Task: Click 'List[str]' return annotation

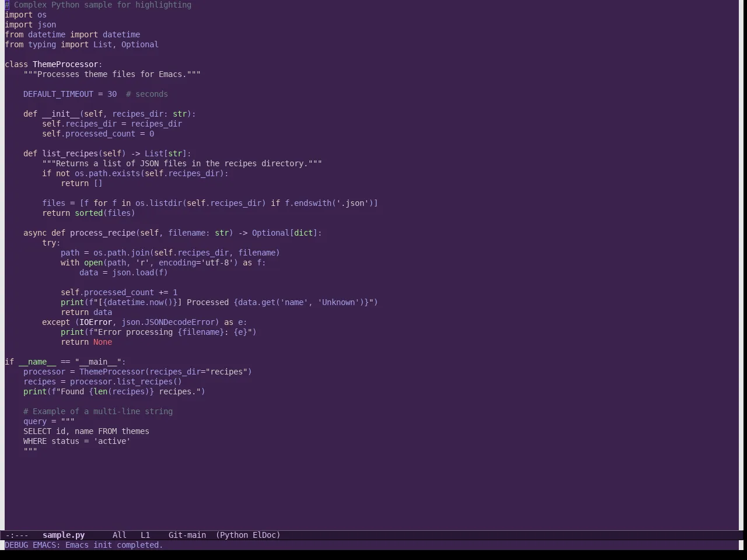Action: [166, 153]
